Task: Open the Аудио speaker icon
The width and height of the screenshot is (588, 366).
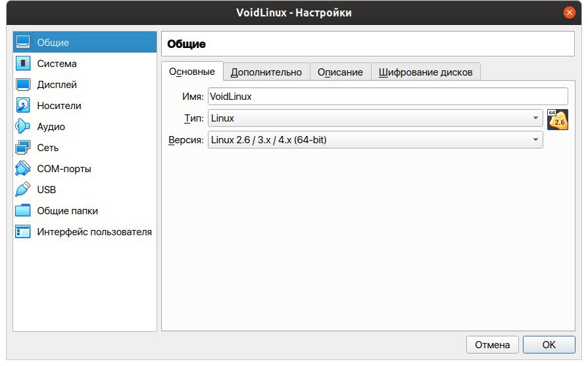Action: [23, 126]
